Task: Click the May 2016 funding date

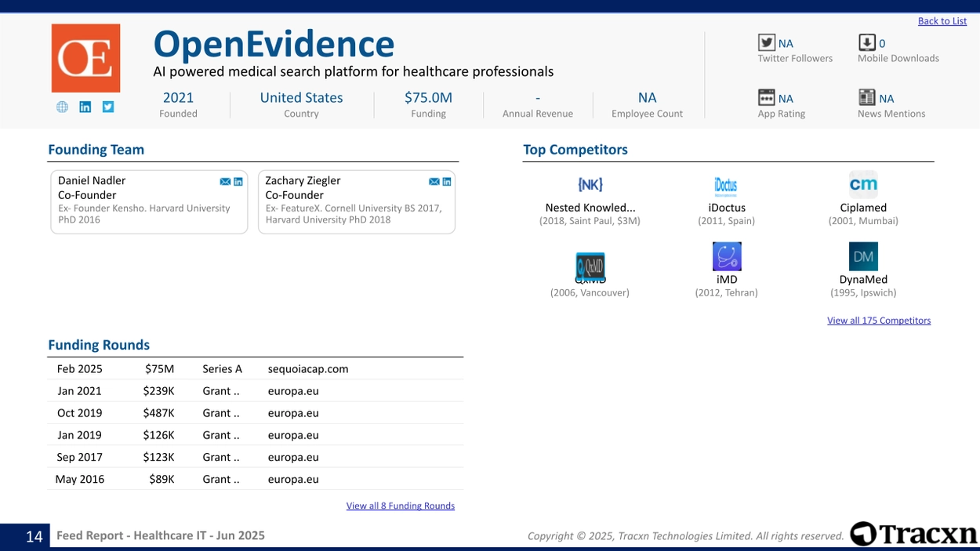Action: pos(79,478)
